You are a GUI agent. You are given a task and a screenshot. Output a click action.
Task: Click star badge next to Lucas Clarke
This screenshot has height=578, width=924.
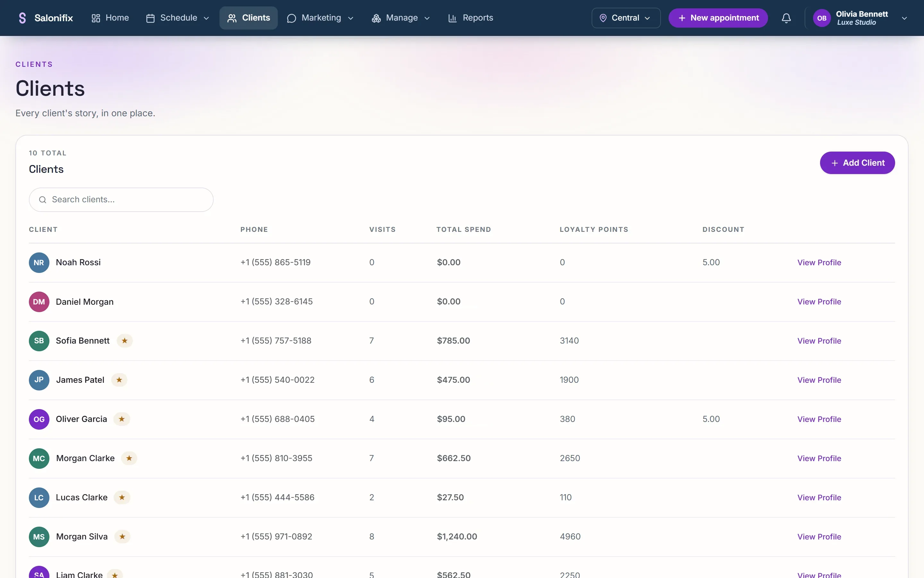[x=122, y=497]
